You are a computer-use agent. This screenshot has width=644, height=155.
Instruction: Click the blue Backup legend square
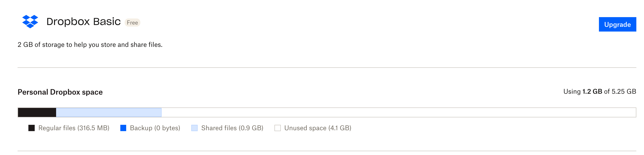click(123, 128)
